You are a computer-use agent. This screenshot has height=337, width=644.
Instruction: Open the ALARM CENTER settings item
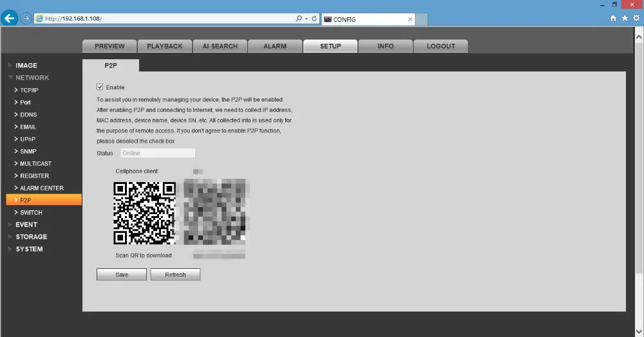coord(42,188)
